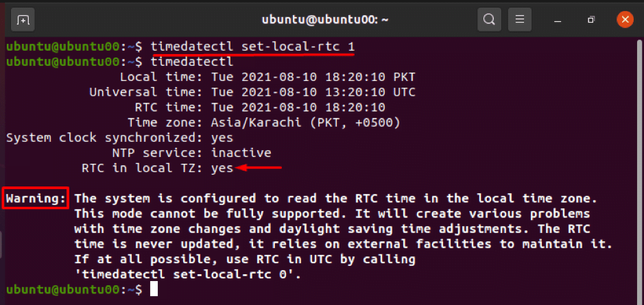
Task: Click the ubuntu@ubuntu00 window title
Action: pos(325,20)
